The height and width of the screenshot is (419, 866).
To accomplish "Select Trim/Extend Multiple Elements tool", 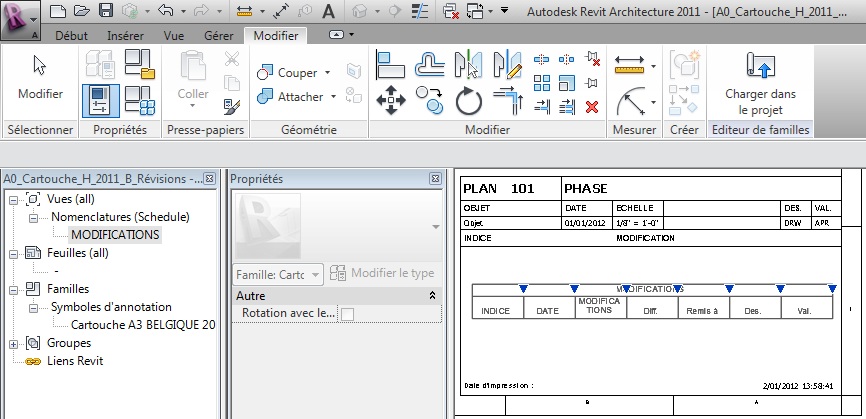I will [x=567, y=106].
